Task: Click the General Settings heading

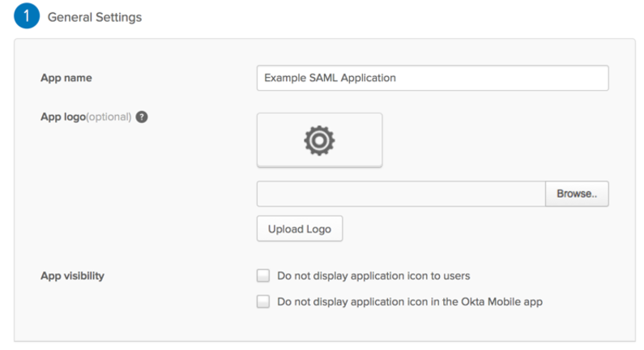Action: [x=95, y=18]
